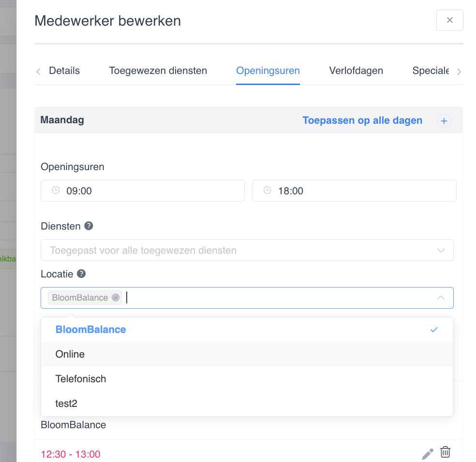
Task: Select the Telefonisch location option
Action: (x=247, y=379)
